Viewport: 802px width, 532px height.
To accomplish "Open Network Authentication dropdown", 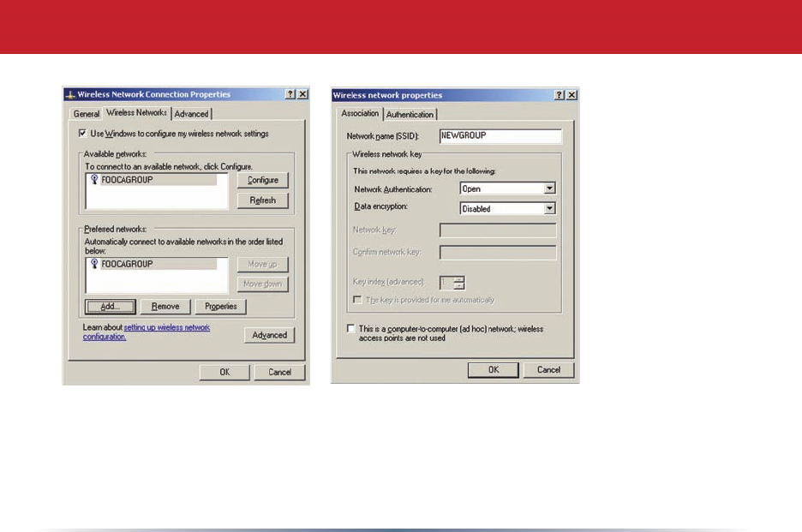I will coord(549,188).
